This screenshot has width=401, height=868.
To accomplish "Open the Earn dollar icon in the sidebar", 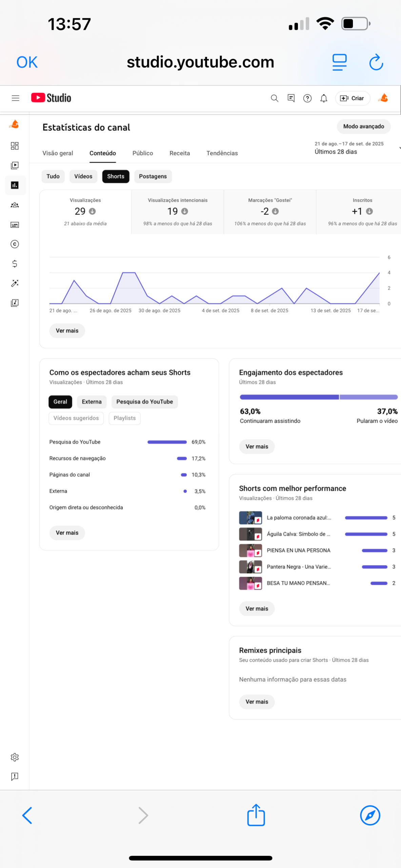I will point(15,264).
